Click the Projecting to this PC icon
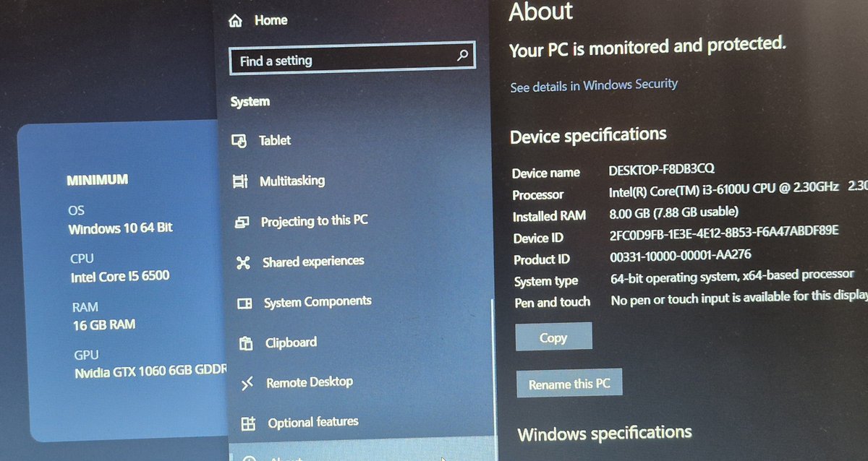The width and height of the screenshot is (868, 461). click(242, 223)
